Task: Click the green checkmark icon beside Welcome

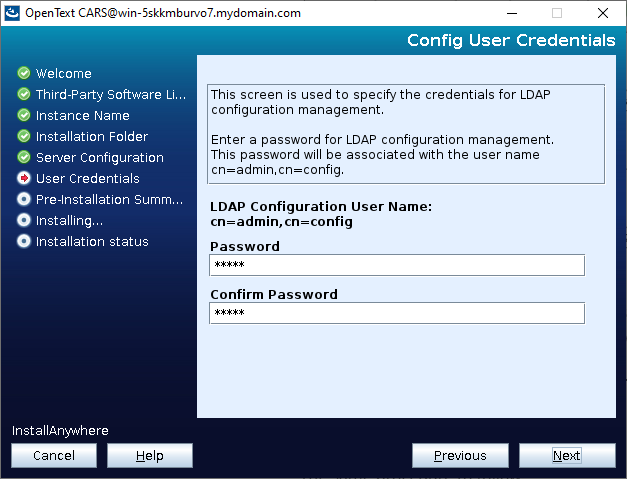Action: click(24, 73)
